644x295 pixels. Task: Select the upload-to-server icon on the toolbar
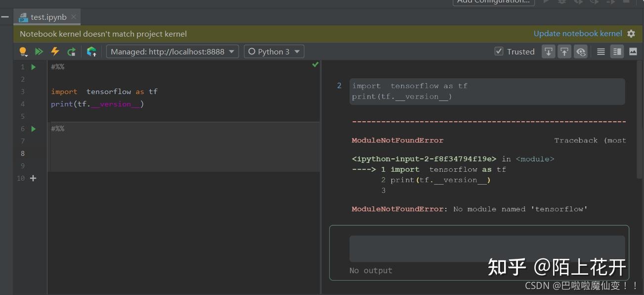[x=91, y=51]
